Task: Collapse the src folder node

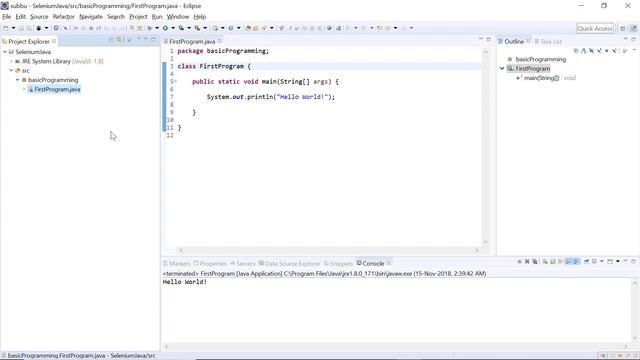Action: point(11,71)
